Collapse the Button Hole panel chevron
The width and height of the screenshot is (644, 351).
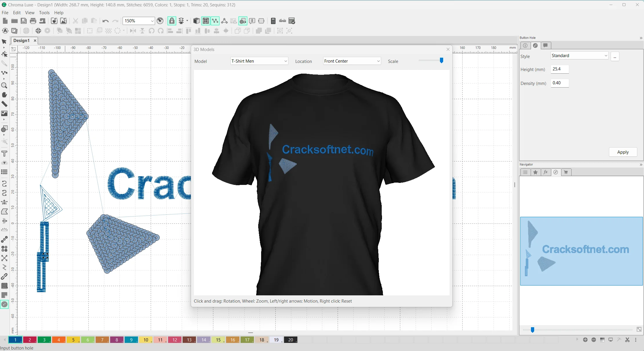click(x=641, y=38)
